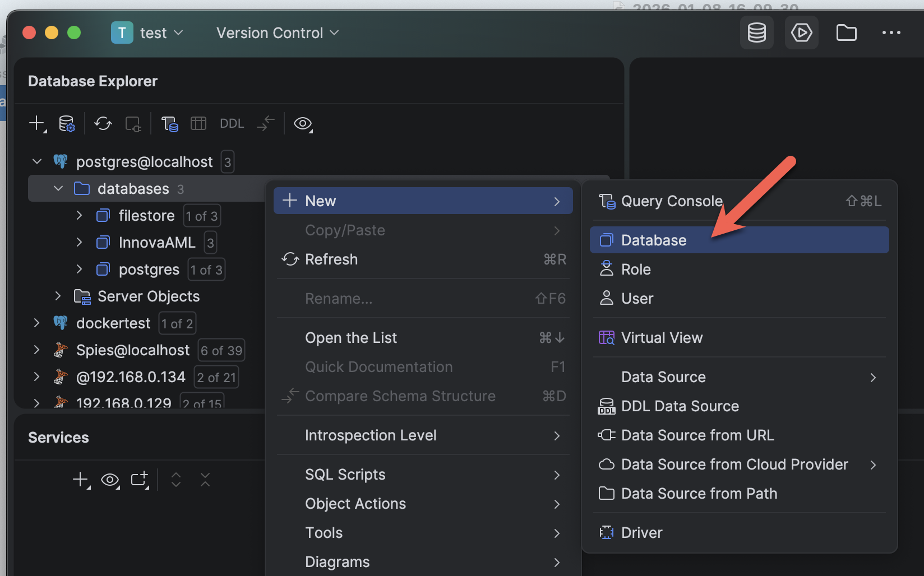Click Data Source from URL option

point(697,435)
